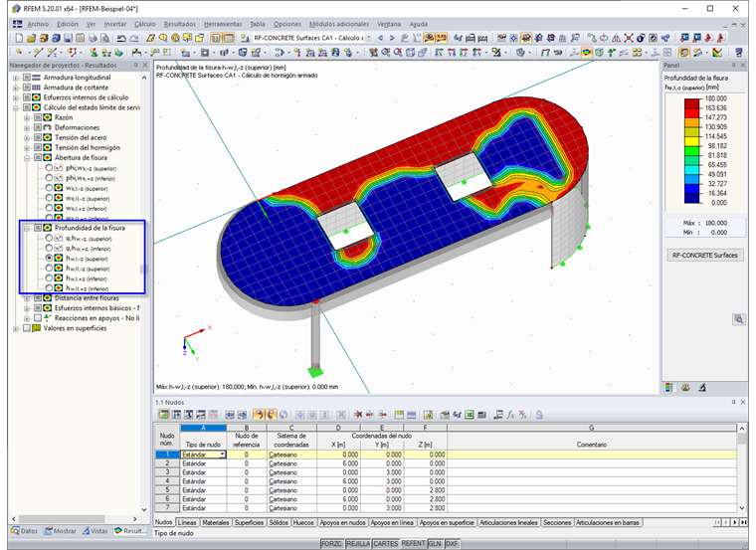
Task: Select hw,I,-z (superior) radio option
Action: tap(49, 258)
